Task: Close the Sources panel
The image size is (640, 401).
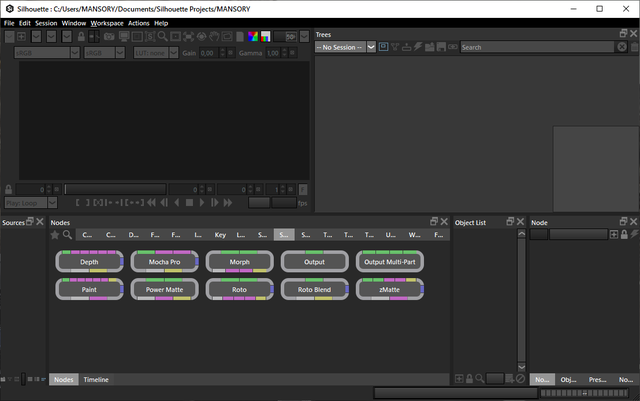Action: (x=40, y=222)
